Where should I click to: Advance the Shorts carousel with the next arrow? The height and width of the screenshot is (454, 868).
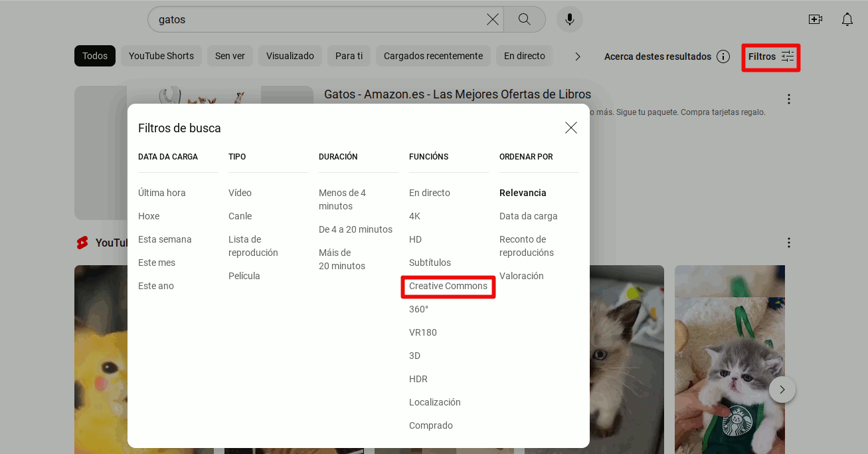tap(782, 390)
